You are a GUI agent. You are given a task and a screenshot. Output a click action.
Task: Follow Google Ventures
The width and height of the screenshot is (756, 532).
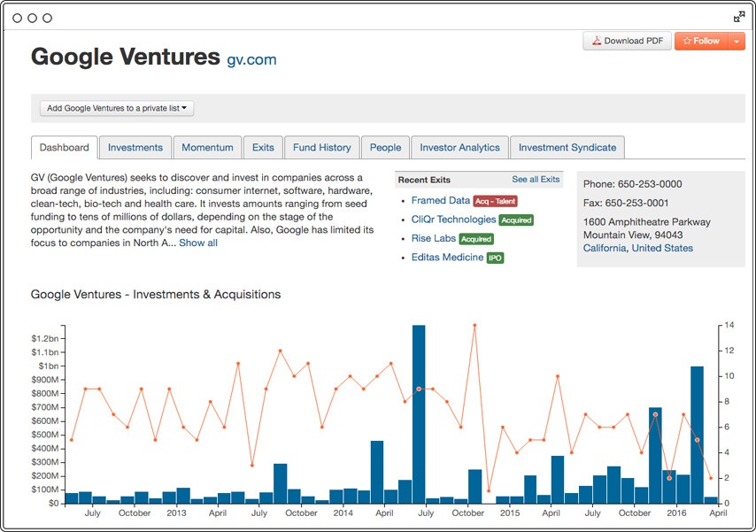pos(701,41)
